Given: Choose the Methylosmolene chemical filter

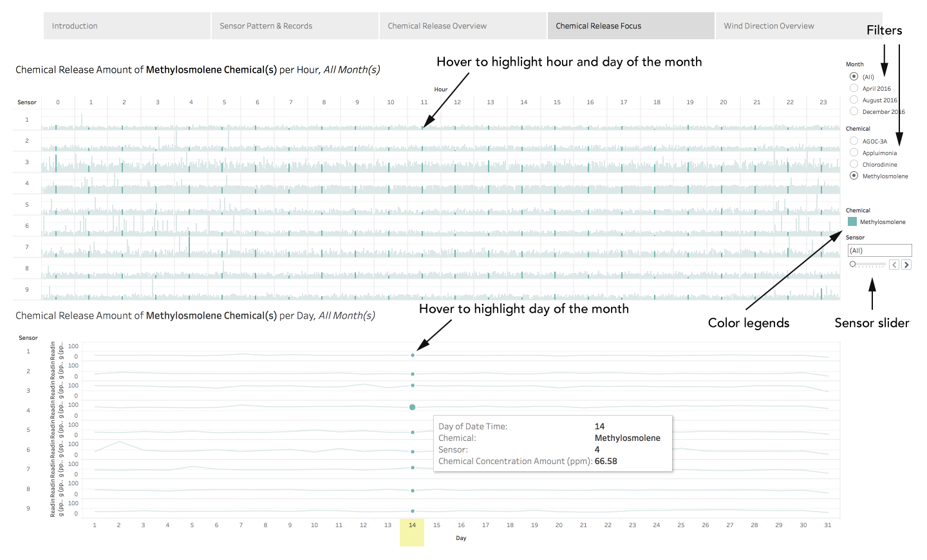Looking at the screenshot, I should point(854,176).
